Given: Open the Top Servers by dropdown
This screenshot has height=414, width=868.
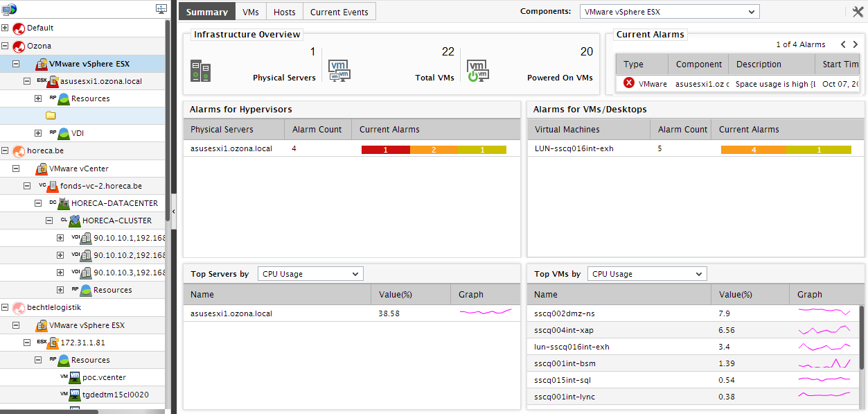Looking at the screenshot, I should tap(310, 274).
